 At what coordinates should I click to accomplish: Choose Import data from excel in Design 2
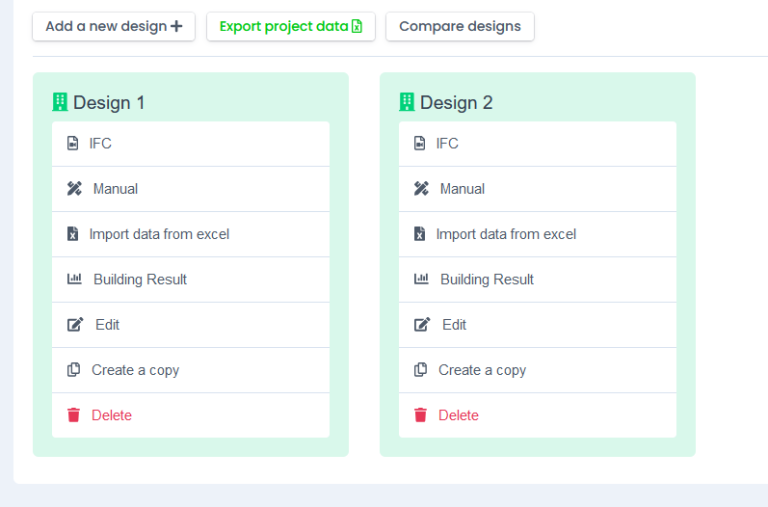537,234
